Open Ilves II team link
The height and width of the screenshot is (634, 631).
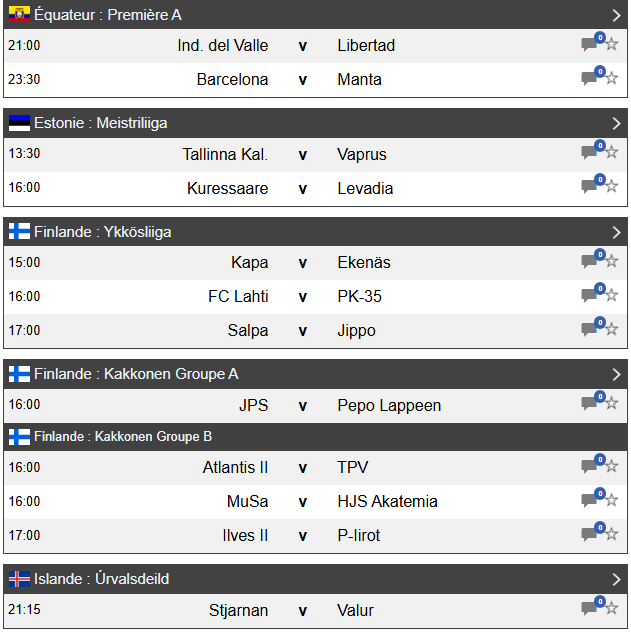[x=245, y=535]
